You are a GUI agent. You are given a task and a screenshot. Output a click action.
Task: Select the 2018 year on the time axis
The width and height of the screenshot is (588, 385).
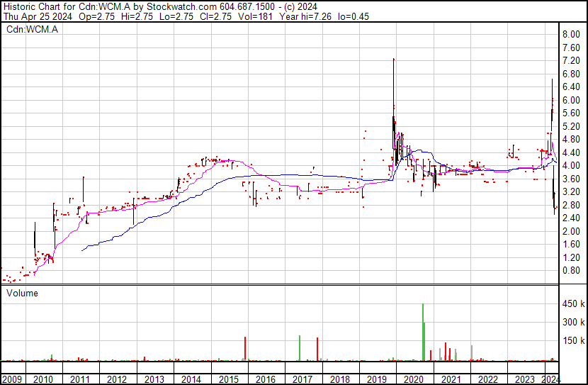(339, 379)
